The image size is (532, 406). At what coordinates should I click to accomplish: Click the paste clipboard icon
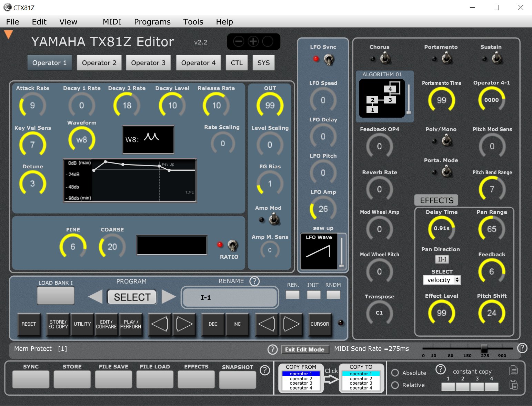[x=513, y=384]
